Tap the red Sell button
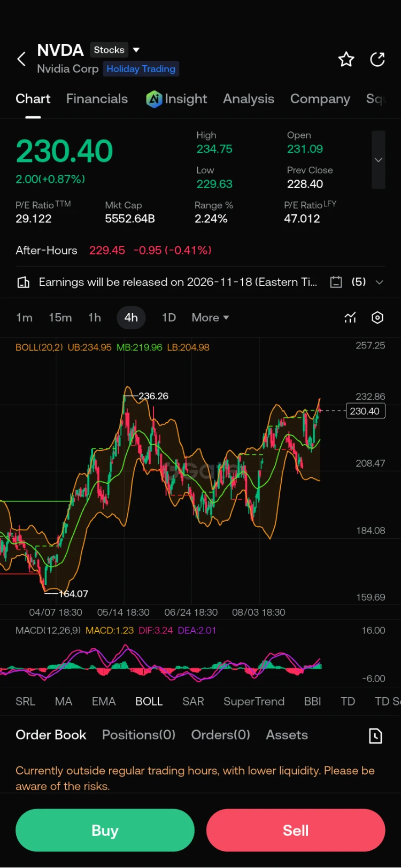 (x=296, y=830)
